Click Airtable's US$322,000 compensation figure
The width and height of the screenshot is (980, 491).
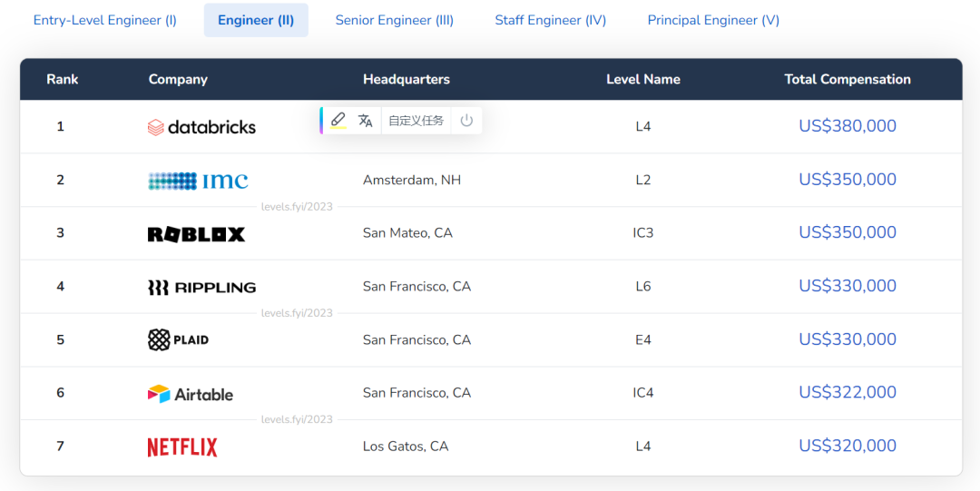pyautogui.click(x=848, y=392)
